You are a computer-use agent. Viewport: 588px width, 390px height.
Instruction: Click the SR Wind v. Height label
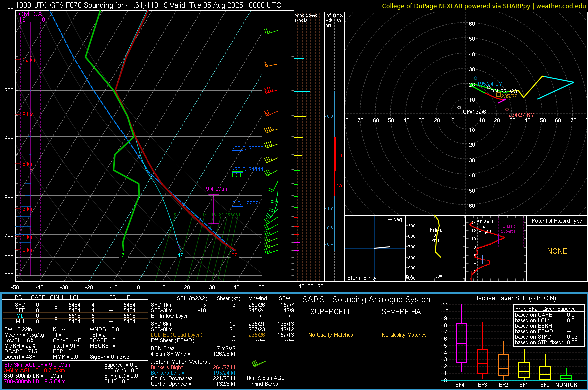point(485,227)
